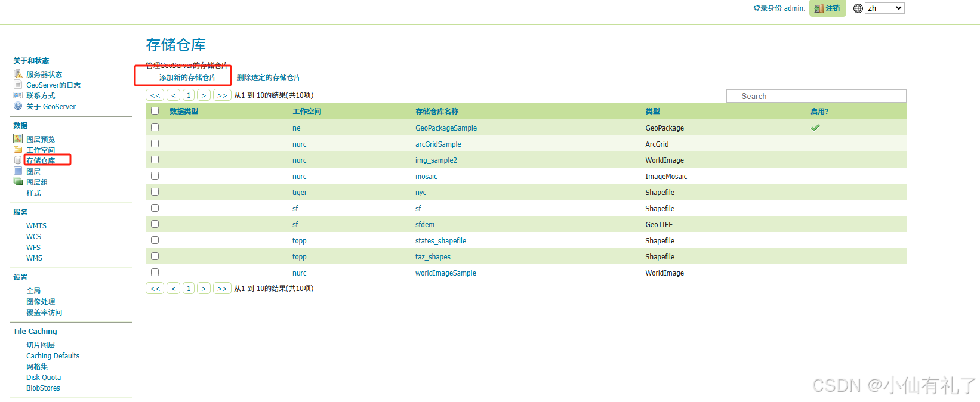980x402 pixels.
Task: Go to previous page in top pager
Action: click(x=174, y=95)
